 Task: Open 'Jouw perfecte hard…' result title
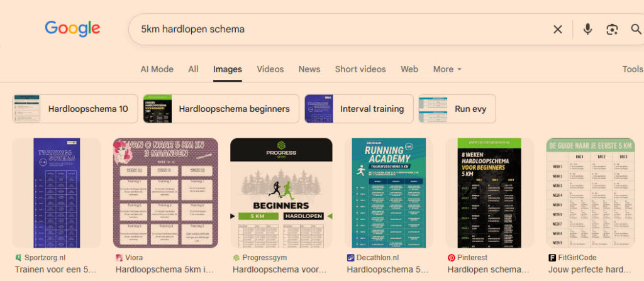[x=590, y=270]
